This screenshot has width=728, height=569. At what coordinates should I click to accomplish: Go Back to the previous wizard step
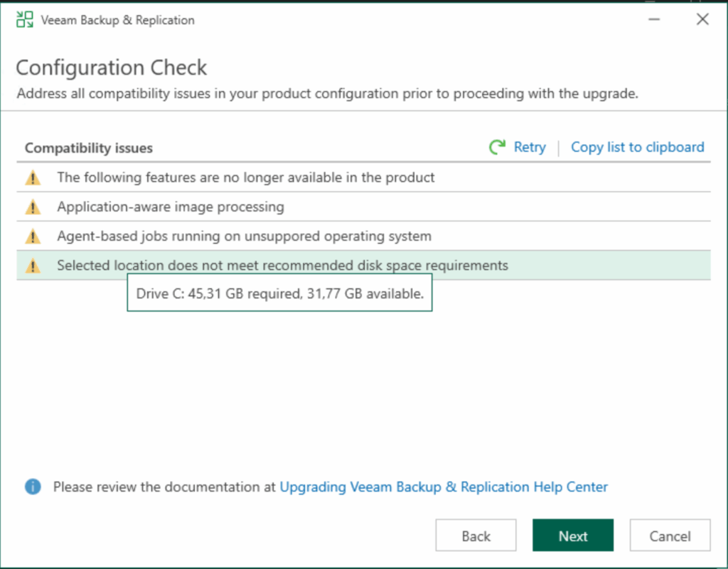(476, 536)
